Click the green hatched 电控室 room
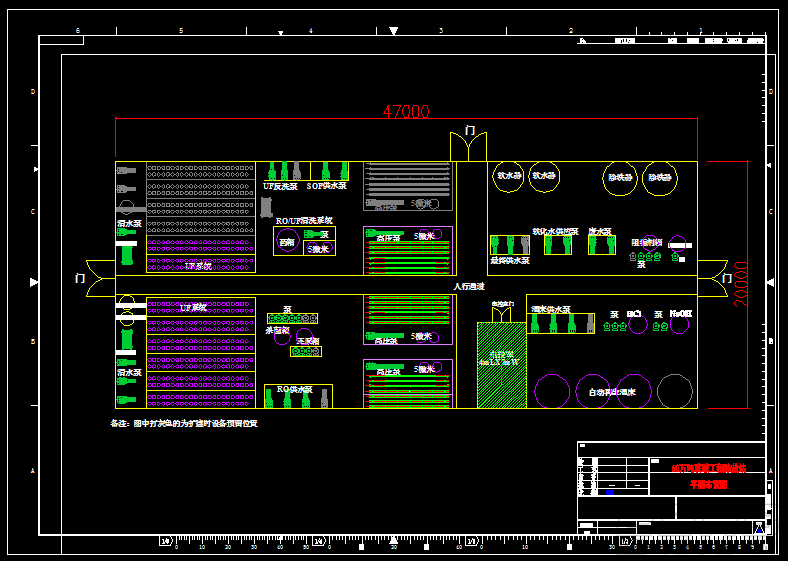 pyautogui.click(x=502, y=365)
